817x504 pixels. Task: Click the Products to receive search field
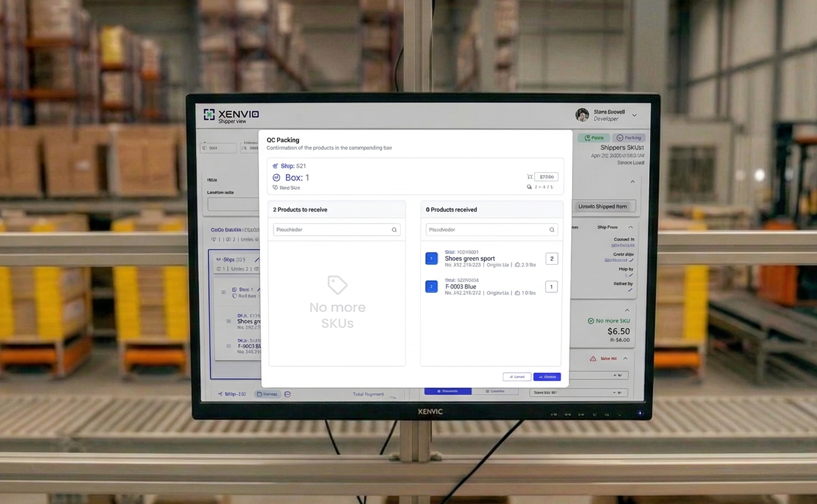(x=331, y=230)
